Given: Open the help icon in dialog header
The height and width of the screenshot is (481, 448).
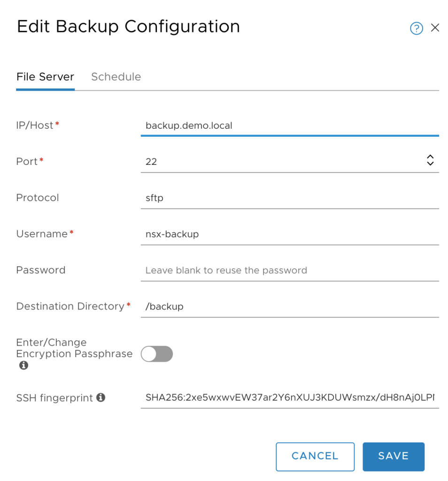Looking at the screenshot, I should coord(416,29).
